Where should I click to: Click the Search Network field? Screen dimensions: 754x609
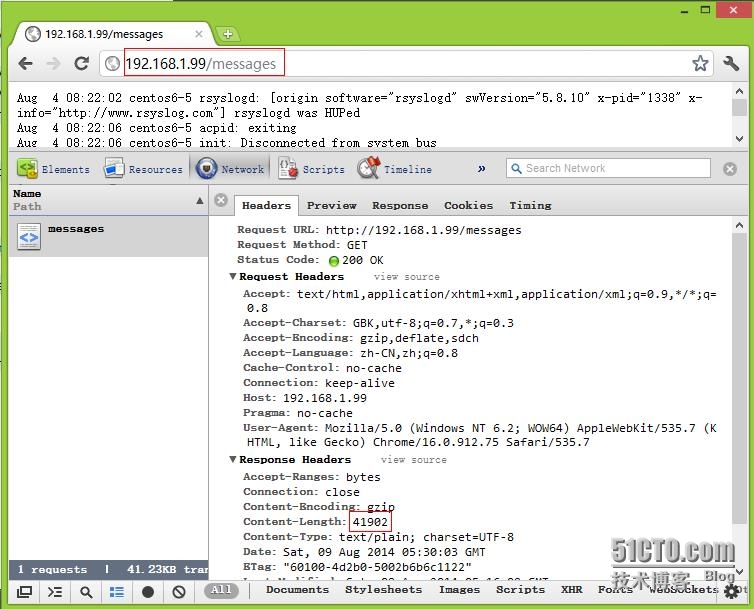pos(608,168)
